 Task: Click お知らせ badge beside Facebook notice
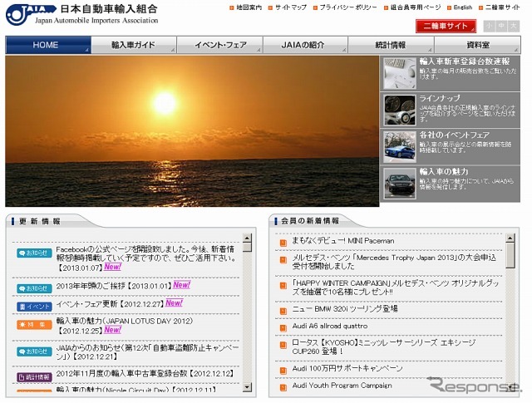[x=34, y=253]
